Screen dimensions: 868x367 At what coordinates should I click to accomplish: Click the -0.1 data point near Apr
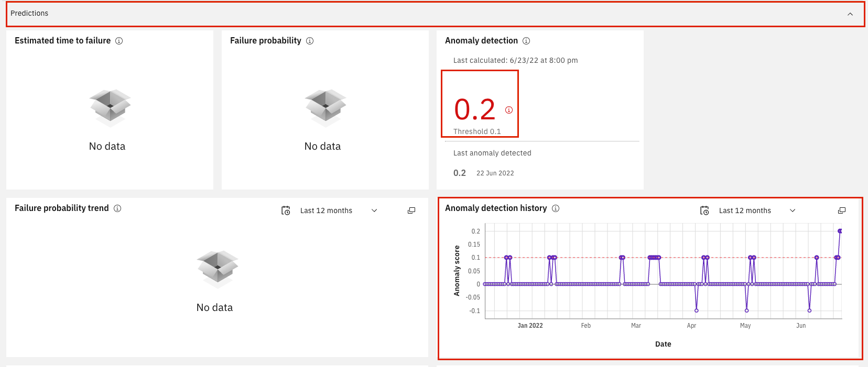[x=697, y=310]
